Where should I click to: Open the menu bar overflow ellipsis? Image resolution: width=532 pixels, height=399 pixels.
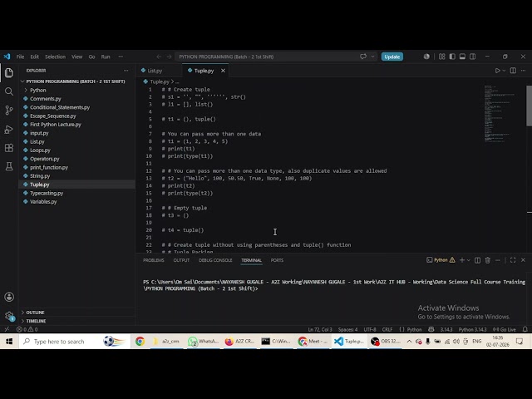121,57
